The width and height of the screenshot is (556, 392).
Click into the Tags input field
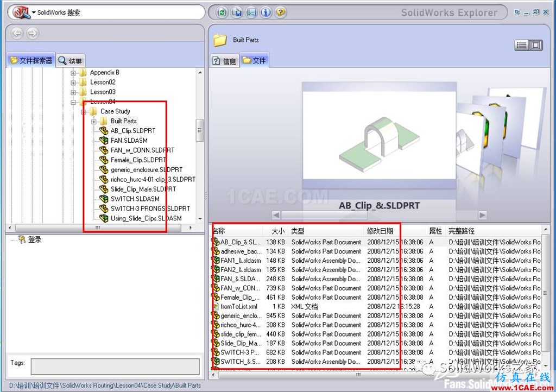[x=115, y=366]
